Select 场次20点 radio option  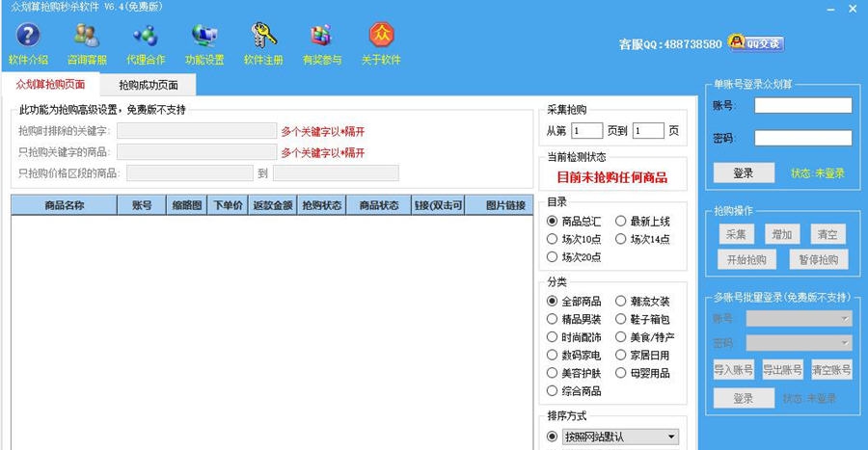click(552, 256)
